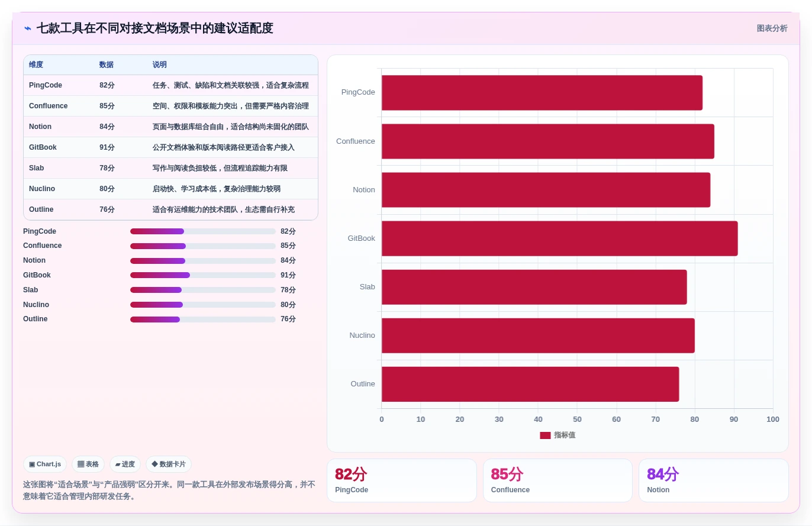Click Nuclino row in the table
Screen dimensions: 812x526
(x=170, y=189)
